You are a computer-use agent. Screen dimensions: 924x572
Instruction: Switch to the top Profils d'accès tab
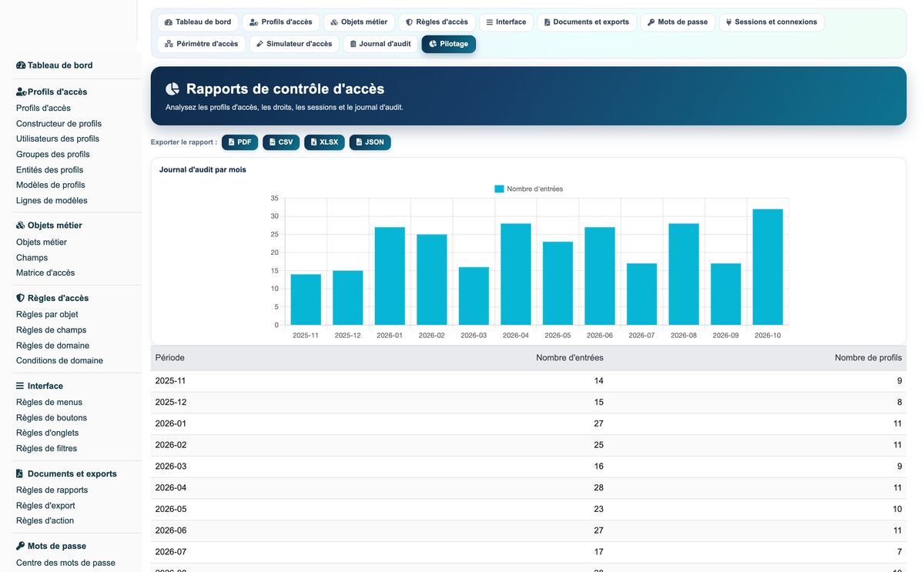[281, 22]
